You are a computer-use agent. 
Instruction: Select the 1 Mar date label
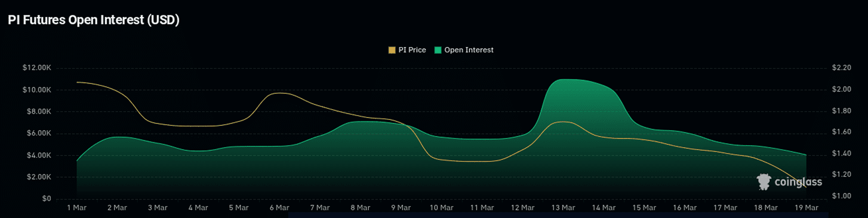click(x=77, y=208)
